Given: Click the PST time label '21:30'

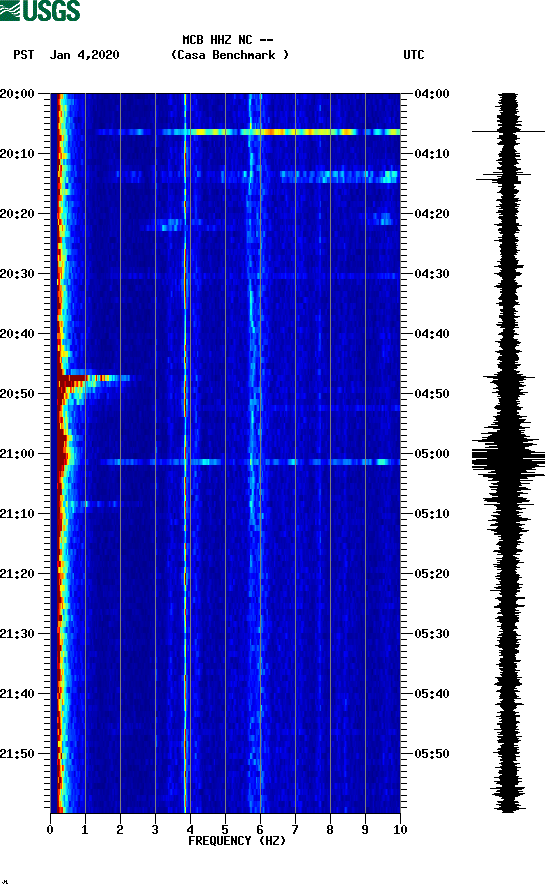Looking at the screenshot, I should coord(17,634).
